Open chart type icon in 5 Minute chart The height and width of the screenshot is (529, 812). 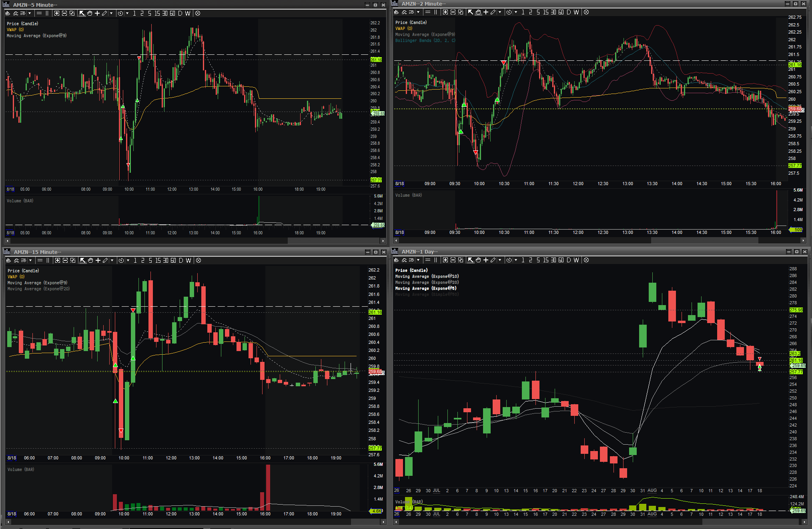click(x=8, y=13)
